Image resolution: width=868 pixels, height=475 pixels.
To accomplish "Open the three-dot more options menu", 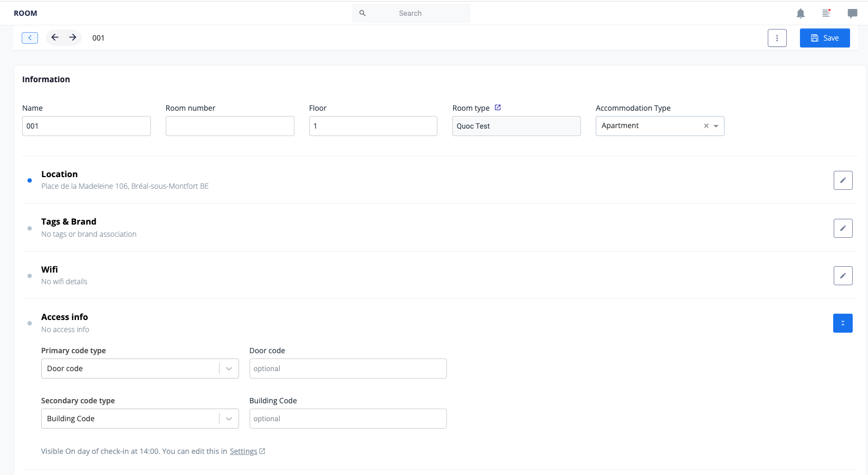I will pos(777,38).
